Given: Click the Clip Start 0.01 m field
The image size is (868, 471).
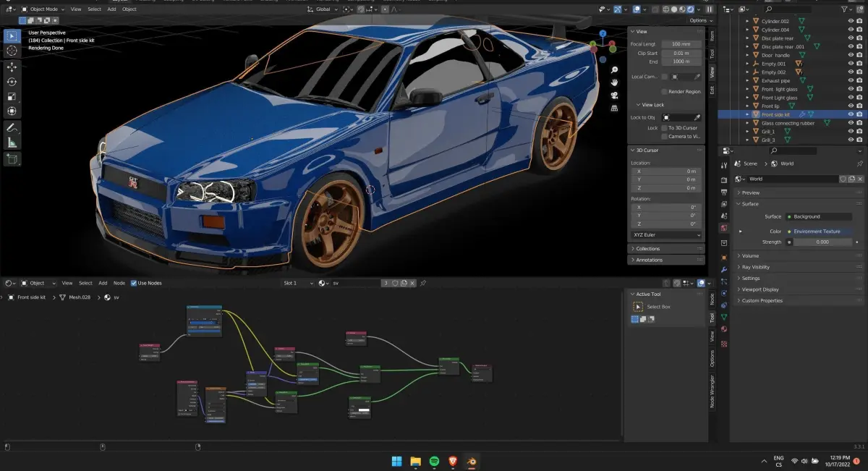Looking at the screenshot, I should point(680,53).
